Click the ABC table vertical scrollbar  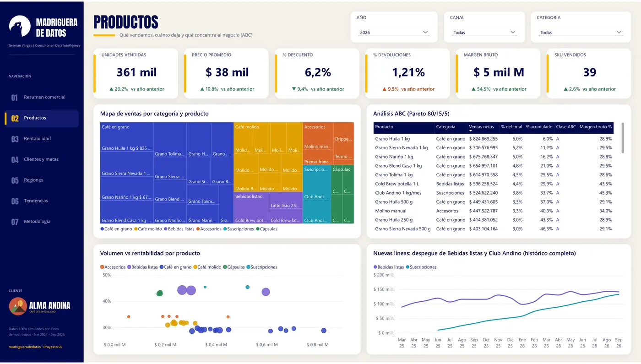coord(623,138)
